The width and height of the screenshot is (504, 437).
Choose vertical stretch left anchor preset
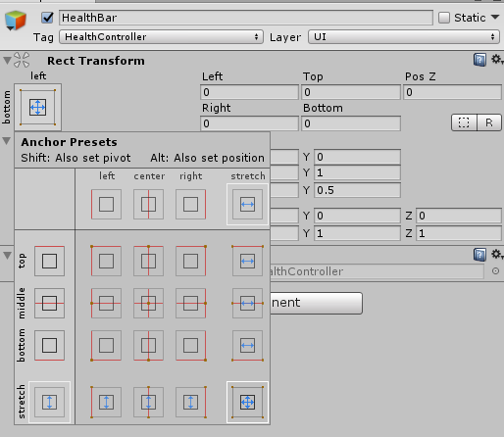coord(106,402)
